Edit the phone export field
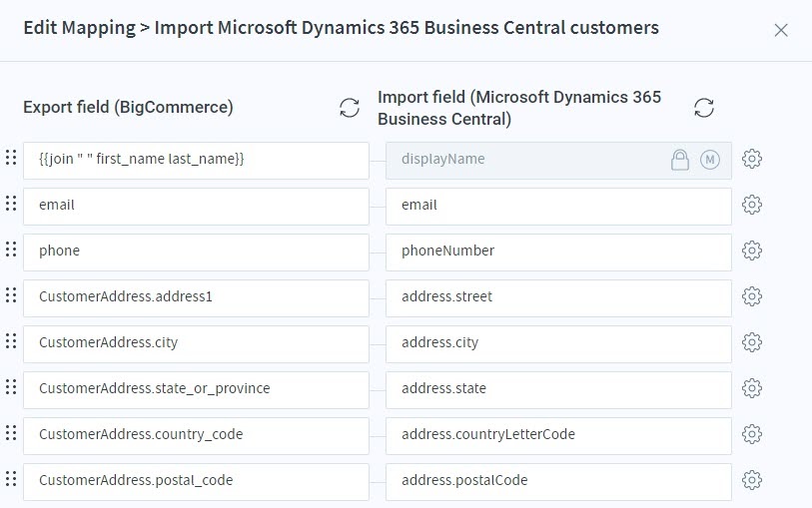Image resolution: width=812 pixels, height=508 pixels. tap(196, 253)
